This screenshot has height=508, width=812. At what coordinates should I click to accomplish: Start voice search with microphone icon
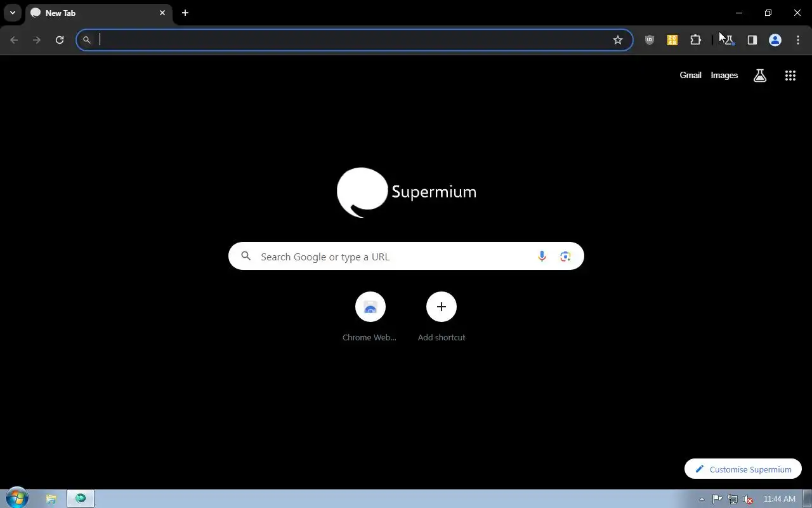[x=542, y=257]
